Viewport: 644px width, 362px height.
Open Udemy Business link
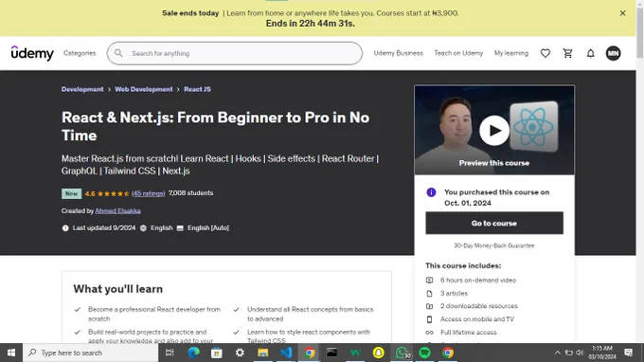tap(398, 53)
